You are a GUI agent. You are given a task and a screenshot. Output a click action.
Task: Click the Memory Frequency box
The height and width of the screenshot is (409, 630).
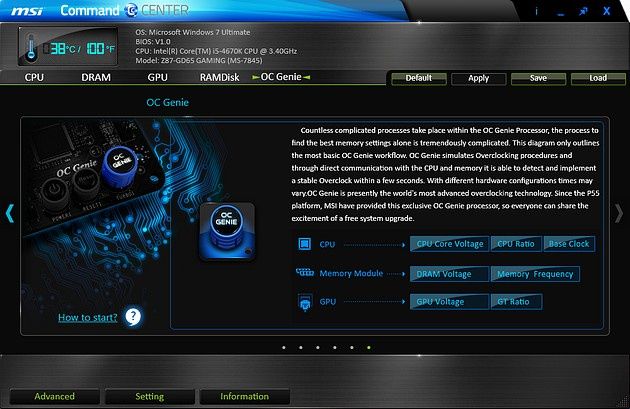pyautogui.click(x=535, y=274)
